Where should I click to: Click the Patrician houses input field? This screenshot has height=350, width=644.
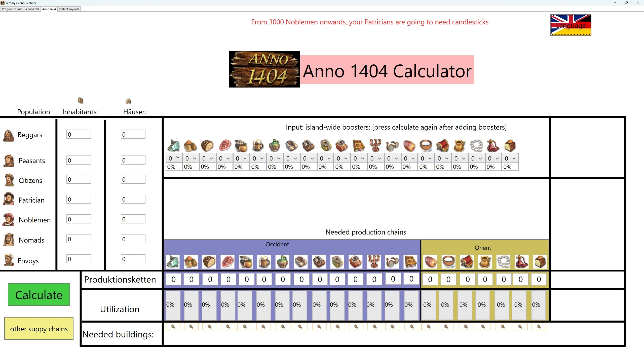coord(133,199)
